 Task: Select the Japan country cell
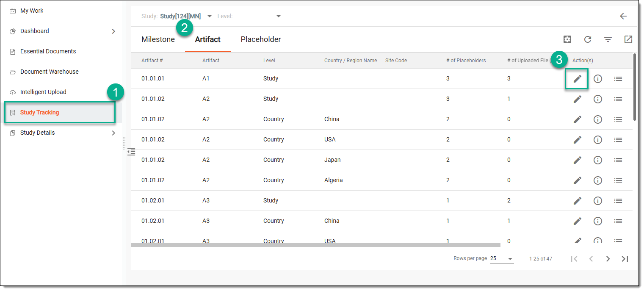coord(332,160)
